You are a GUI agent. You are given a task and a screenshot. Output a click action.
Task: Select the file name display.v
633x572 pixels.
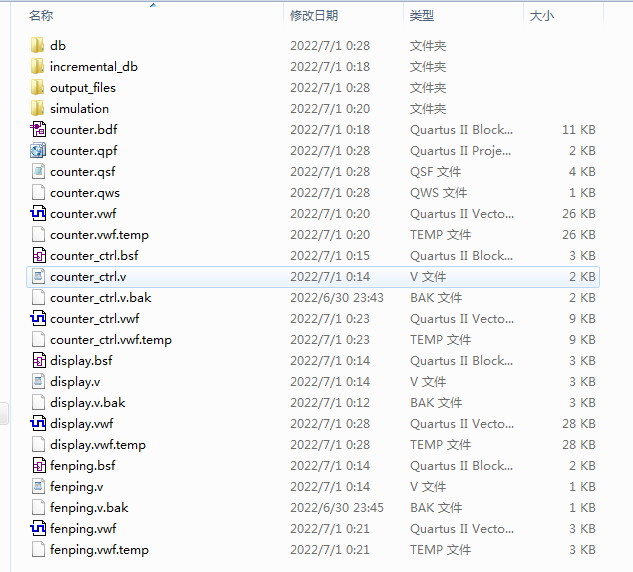75,382
